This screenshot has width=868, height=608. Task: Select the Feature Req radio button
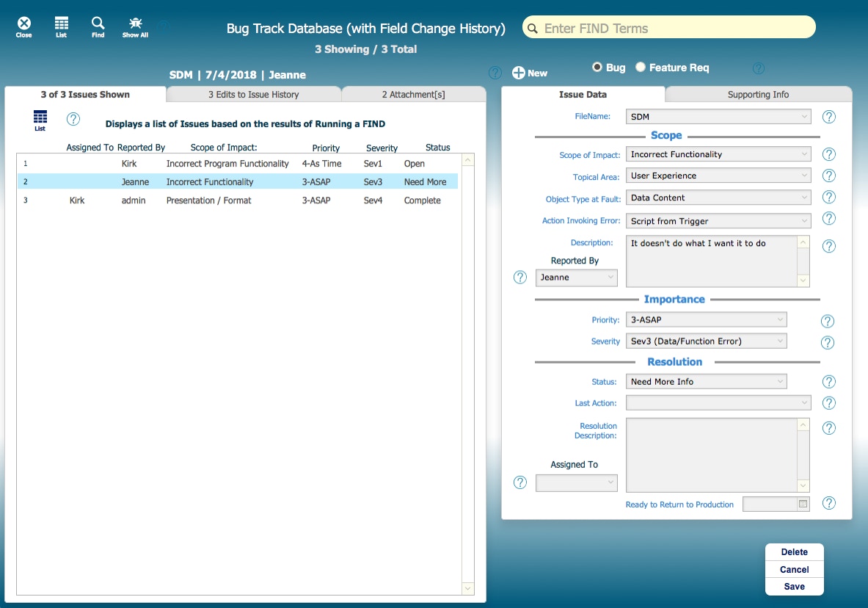[641, 68]
